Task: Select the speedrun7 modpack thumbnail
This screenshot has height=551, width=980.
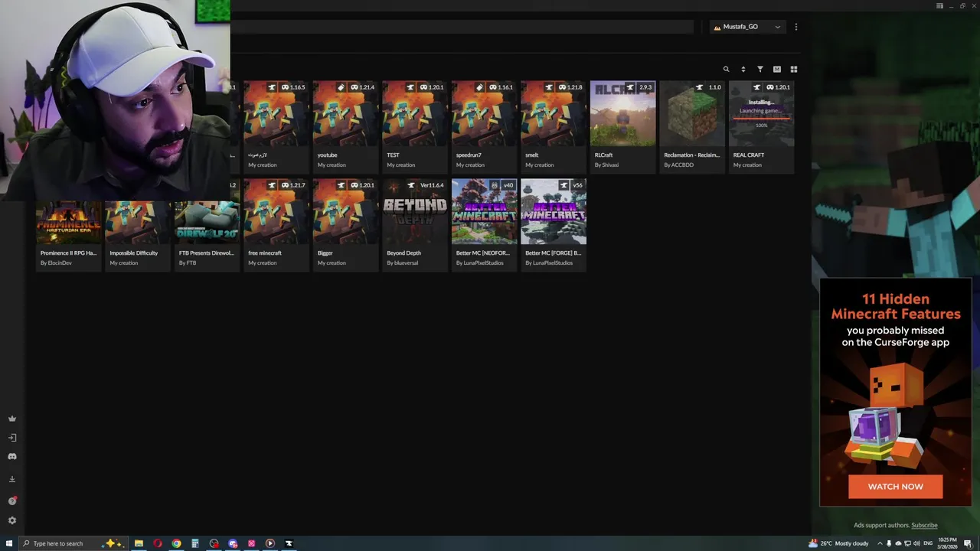Action: (x=484, y=113)
